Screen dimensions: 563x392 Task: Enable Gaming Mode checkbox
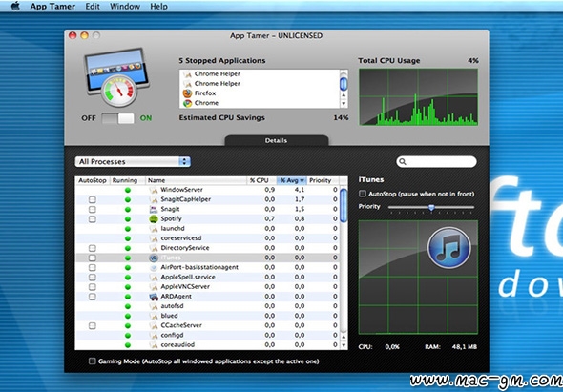(92, 361)
